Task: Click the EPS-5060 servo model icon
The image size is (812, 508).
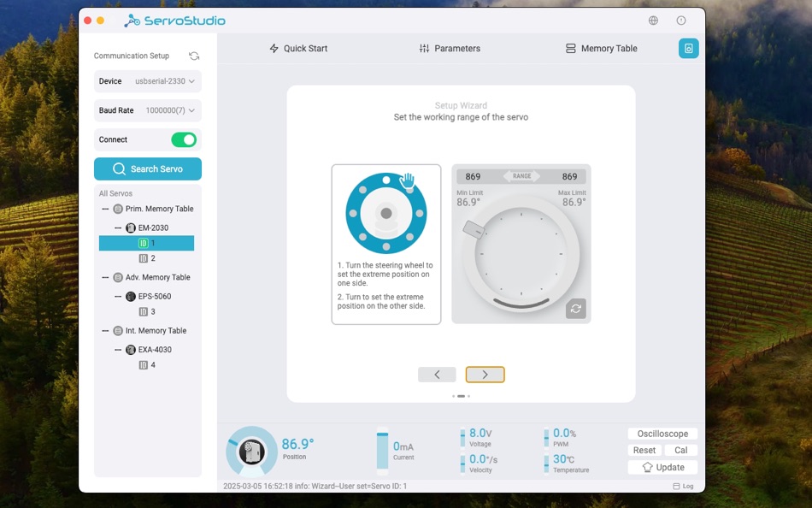Action: (x=131, y=297)
